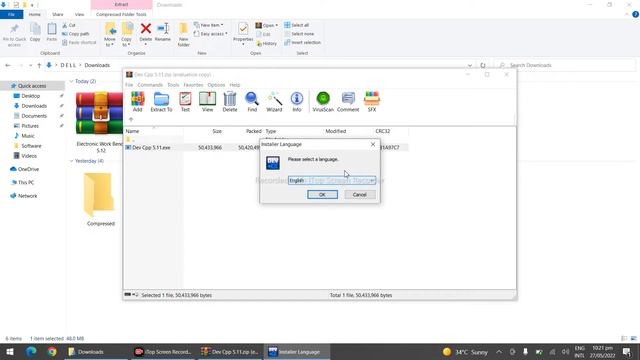This screenshot has height=360, width=640.
Task: Expand the Easy access dropdown
Action: click(211, 34)
